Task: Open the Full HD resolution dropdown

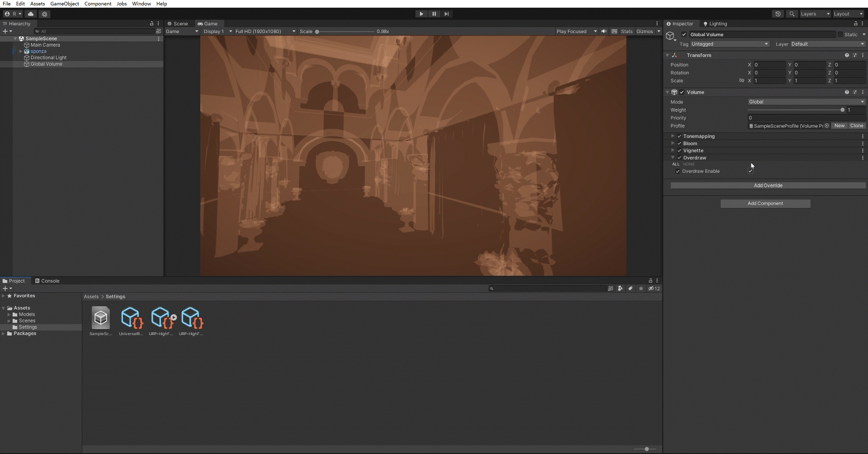Action: point(265,31)
